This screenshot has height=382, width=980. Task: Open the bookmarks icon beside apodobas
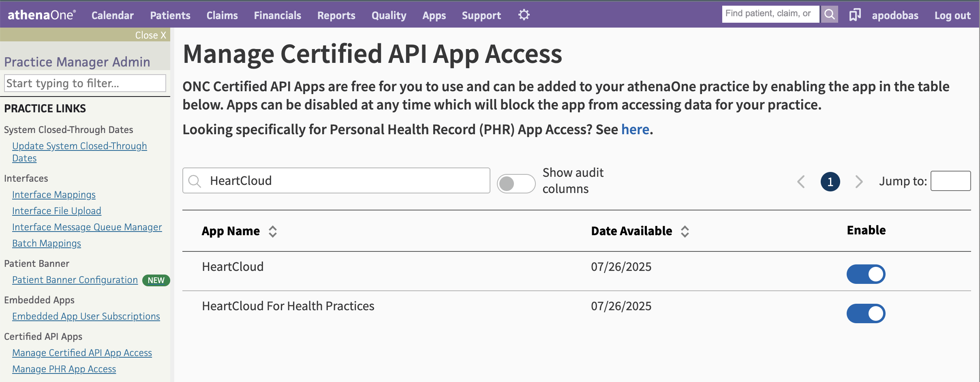[855, 15]
